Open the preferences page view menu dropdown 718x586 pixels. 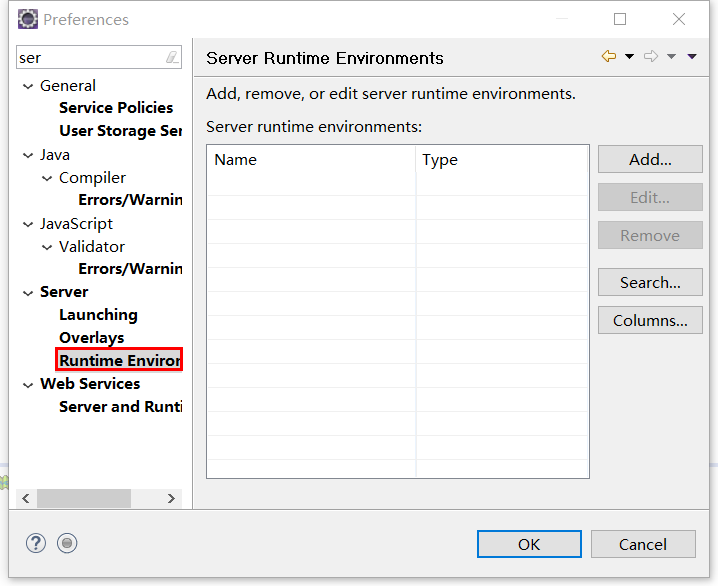tap(692, 57)
